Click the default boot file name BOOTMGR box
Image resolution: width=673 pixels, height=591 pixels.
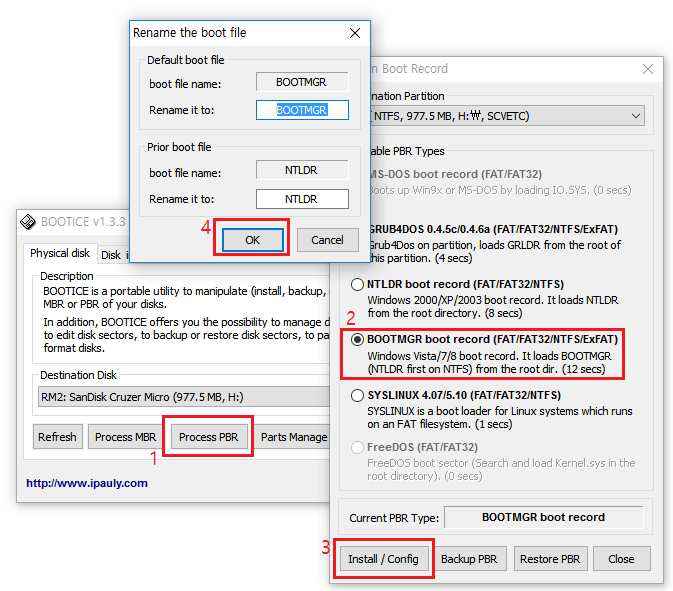click(x=302, y=82)
